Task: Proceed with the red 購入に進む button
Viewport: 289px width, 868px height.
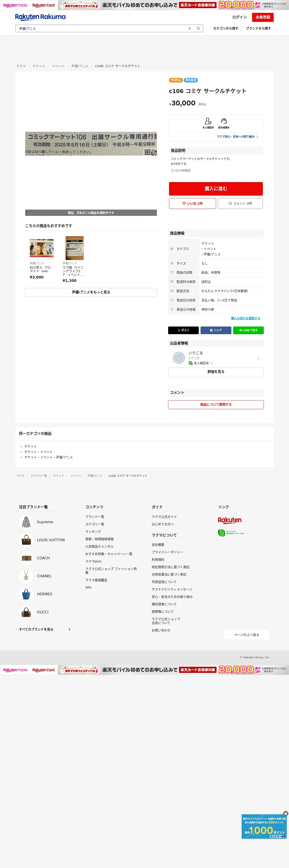Action: point(216,189)
